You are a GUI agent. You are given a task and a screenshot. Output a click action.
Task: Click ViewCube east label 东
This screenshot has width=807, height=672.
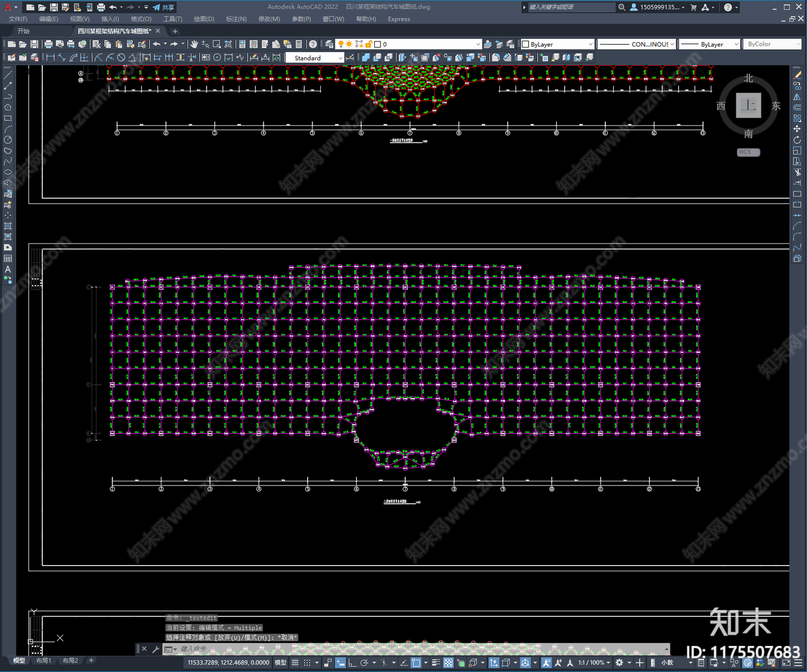[x=776, y=106]
